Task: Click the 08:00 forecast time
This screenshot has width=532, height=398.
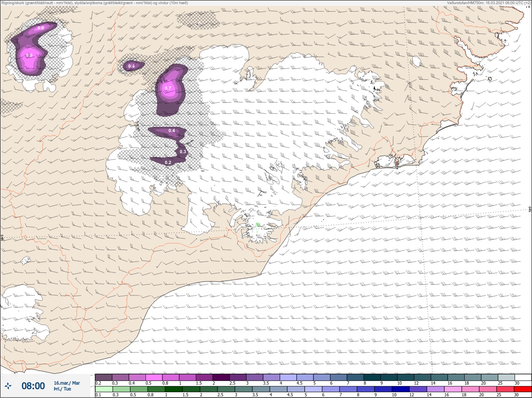Action: pos(33,386)
